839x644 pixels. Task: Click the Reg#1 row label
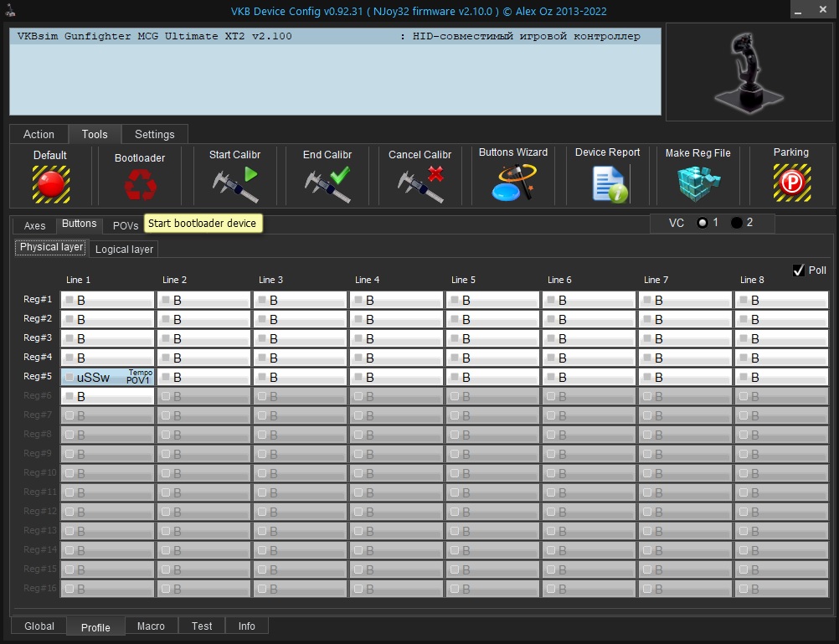point(38,299)
